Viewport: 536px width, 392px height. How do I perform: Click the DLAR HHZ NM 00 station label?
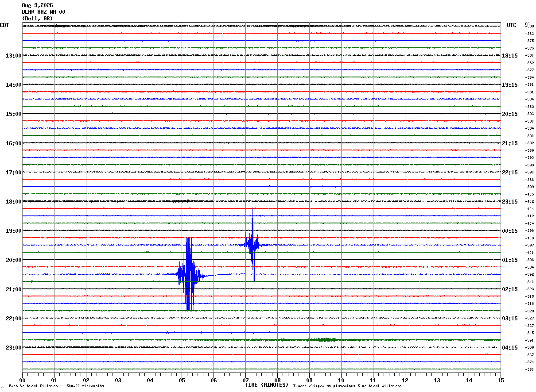click(43, 12)
